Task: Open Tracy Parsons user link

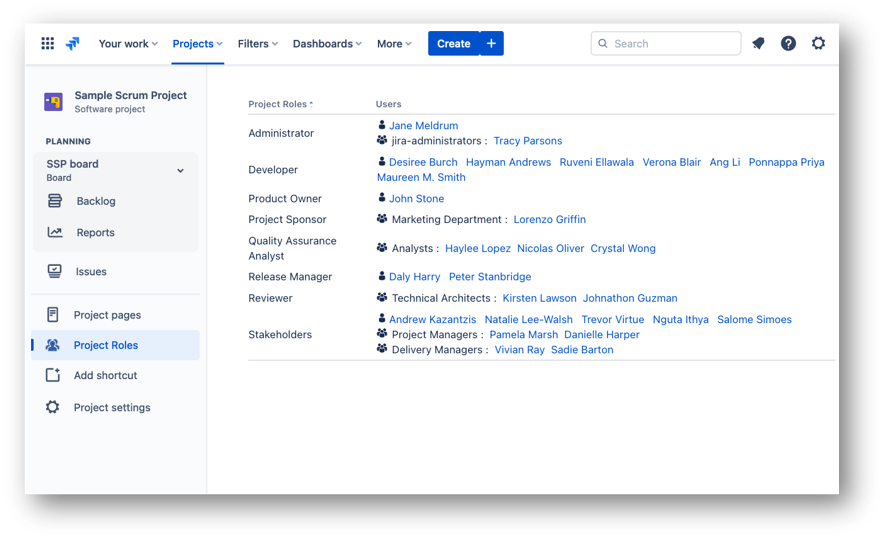Action: click(528, 140)
